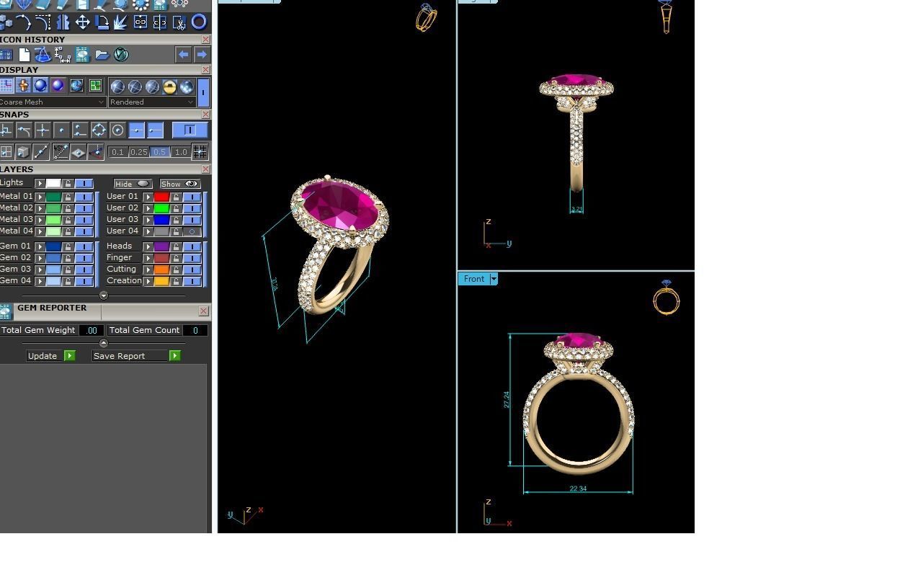Open the Coarse Mesh dropdown

[53, 102]
